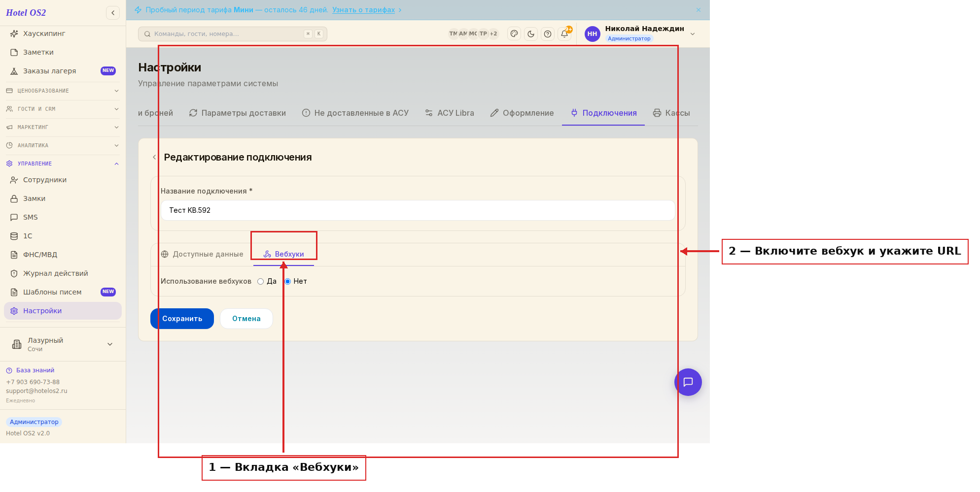Open Журнал действий in the sidebar
Screen dimensions: 980x492
click(x=63, y=273)
